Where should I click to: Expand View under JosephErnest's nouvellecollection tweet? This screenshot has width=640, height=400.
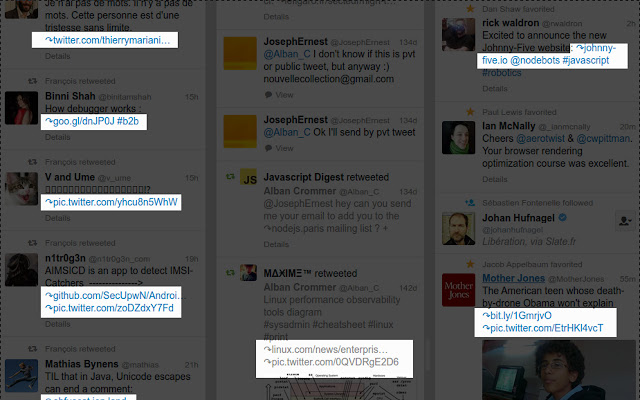284,94
